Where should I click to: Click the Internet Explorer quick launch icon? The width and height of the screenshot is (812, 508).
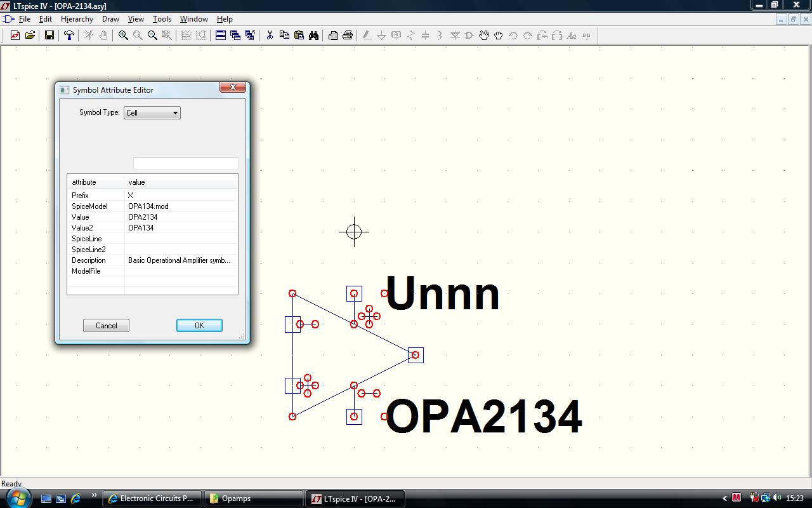click(x=75, y=498)
